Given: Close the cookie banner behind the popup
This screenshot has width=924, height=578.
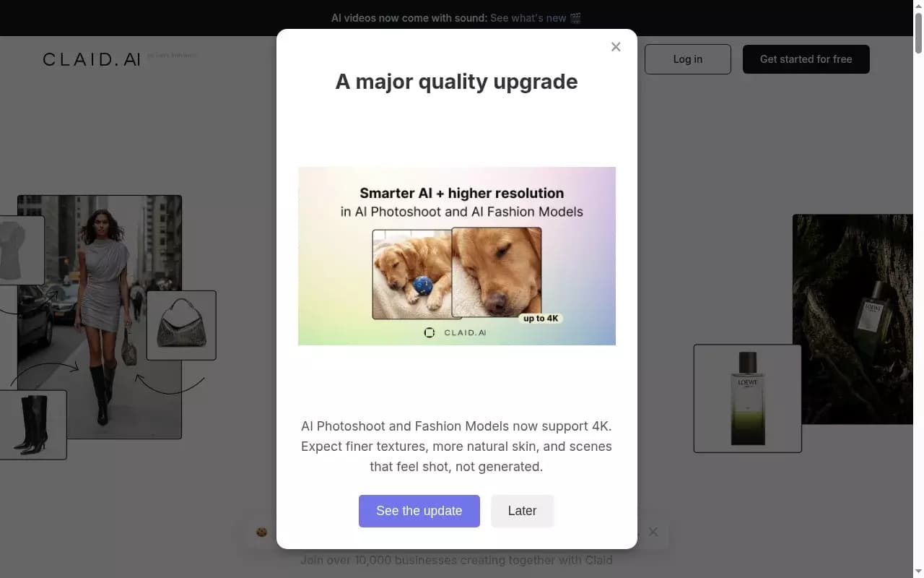Looking at the screenshot, I should click(x=653, y=532).
